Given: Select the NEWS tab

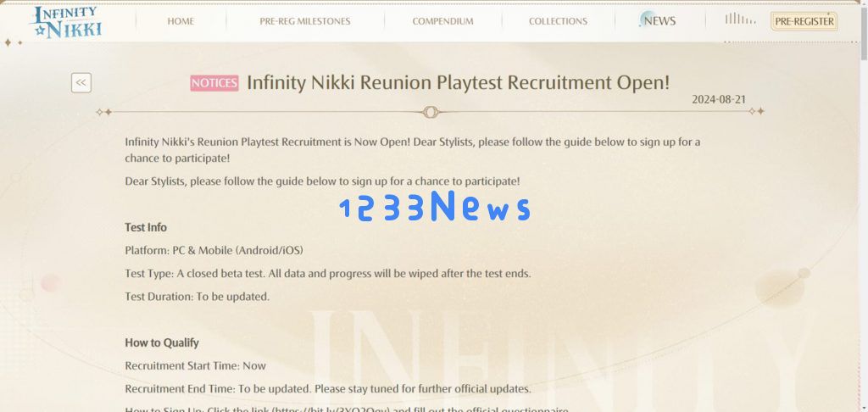Looking at the screenshot, I should coord(658,20).
